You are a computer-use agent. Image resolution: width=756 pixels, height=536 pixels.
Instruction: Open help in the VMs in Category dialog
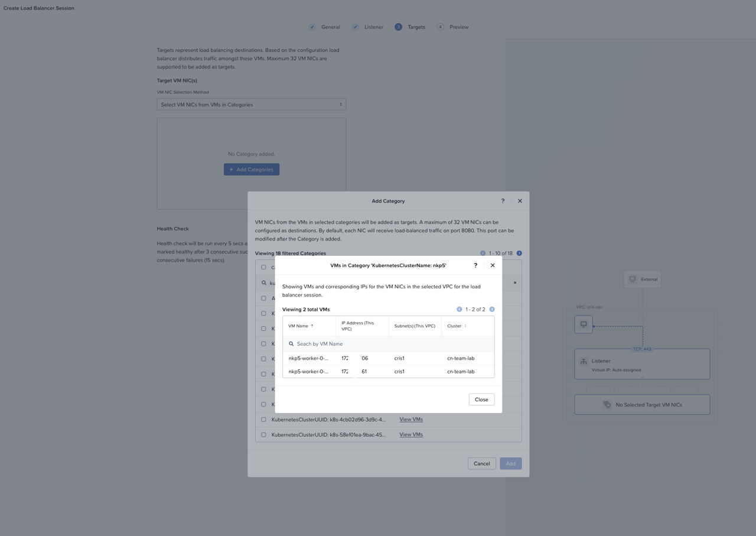[475, 265]
